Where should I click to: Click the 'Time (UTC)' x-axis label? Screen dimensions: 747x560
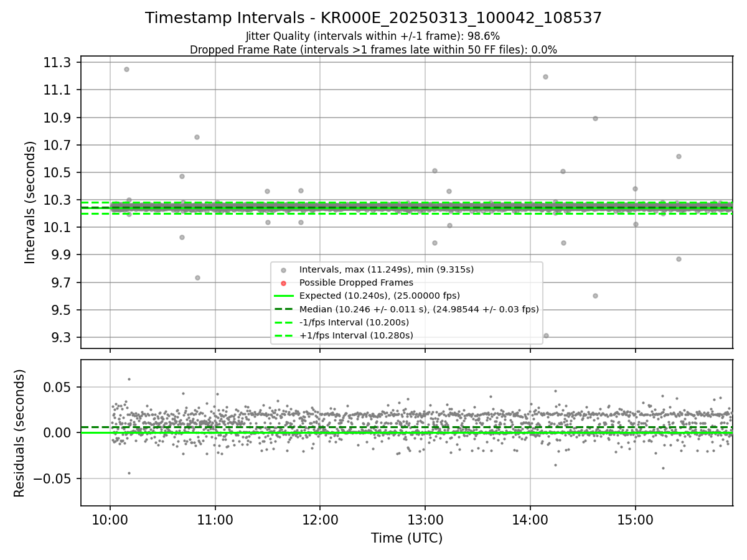[x=406, y=538]
